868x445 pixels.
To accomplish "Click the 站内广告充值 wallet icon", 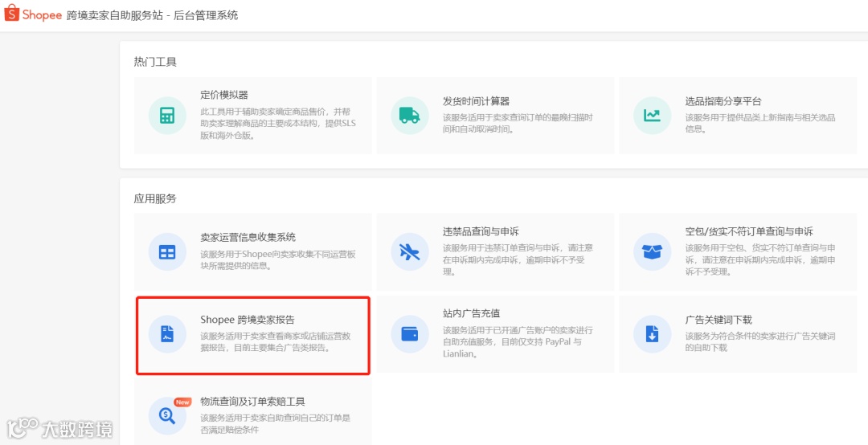I will tap(409, 334).
